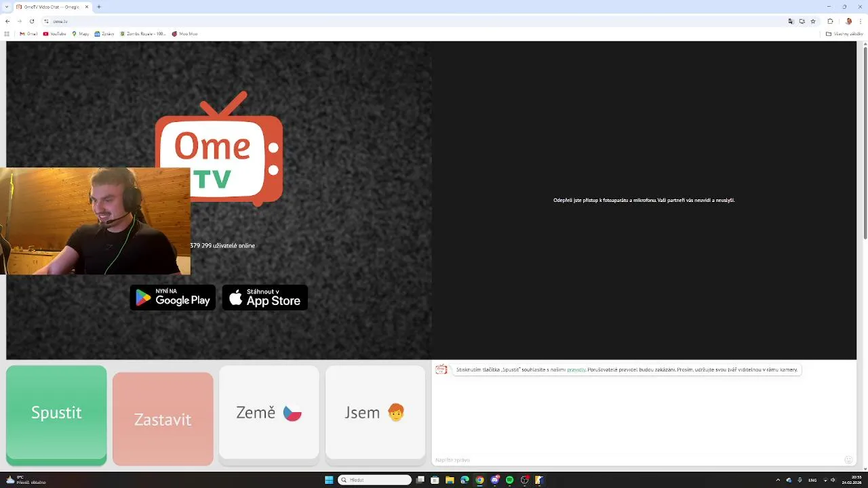This screenshot has width=868, height=488.
Task: Open Discord from the taskbar
Action: click(495, 480)
